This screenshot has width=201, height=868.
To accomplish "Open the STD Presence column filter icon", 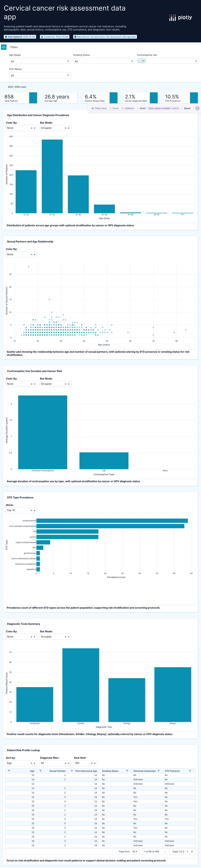I will coord(190,771).
